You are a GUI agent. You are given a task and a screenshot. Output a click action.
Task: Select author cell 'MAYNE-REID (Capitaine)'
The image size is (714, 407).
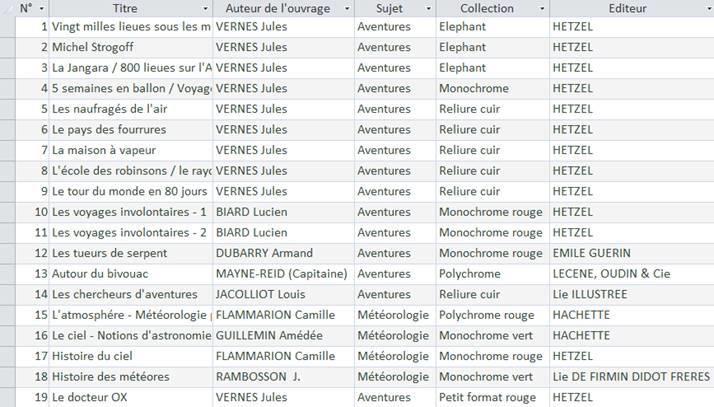284,274
